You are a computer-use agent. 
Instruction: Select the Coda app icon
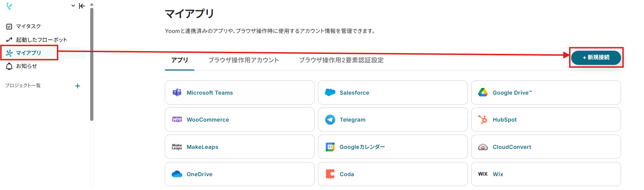pyautogui.click(x=330, y=174)
